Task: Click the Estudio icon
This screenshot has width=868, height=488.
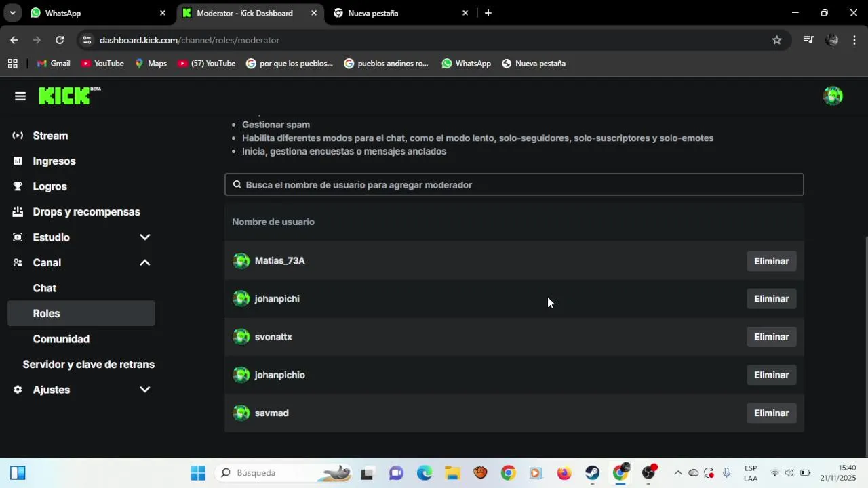Action: [18, 237]
